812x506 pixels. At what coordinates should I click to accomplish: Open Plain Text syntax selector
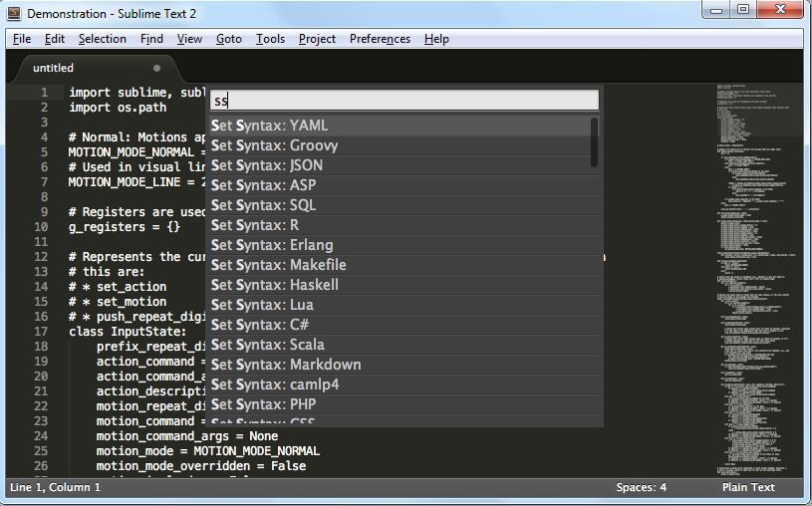pyautogui.click(x=748, y=487)
